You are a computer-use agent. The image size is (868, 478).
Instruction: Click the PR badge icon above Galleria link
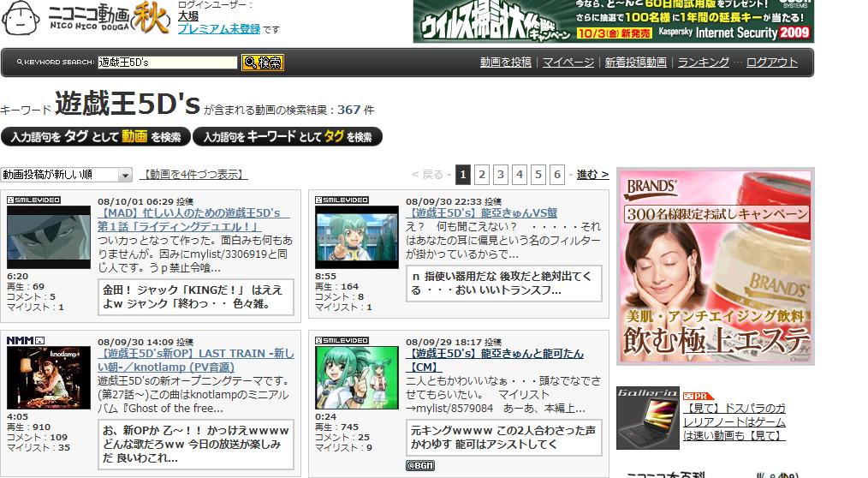point(698,396)
